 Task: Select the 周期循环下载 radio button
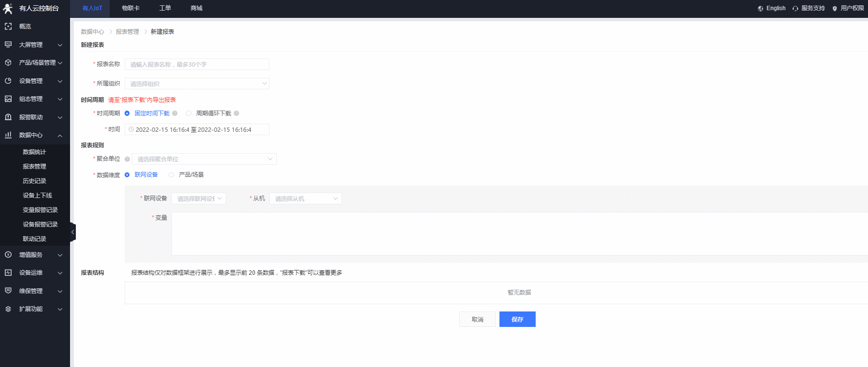coord(189,113)
